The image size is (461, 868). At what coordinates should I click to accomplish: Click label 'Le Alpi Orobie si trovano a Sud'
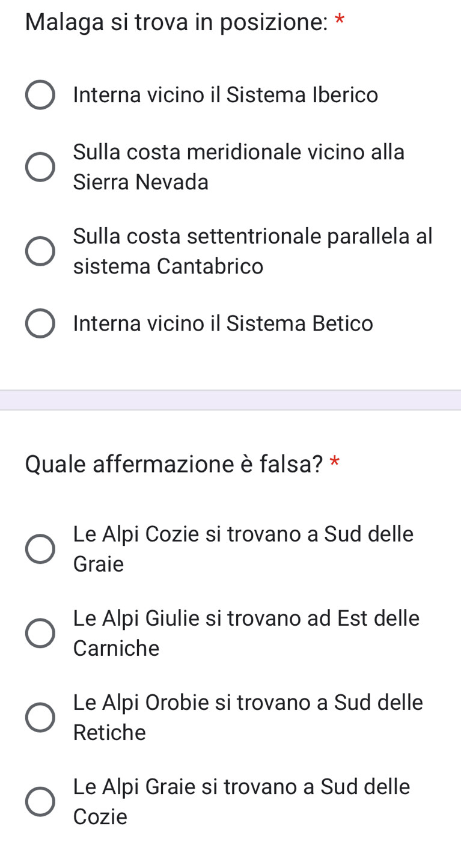[x=248, y=717]
